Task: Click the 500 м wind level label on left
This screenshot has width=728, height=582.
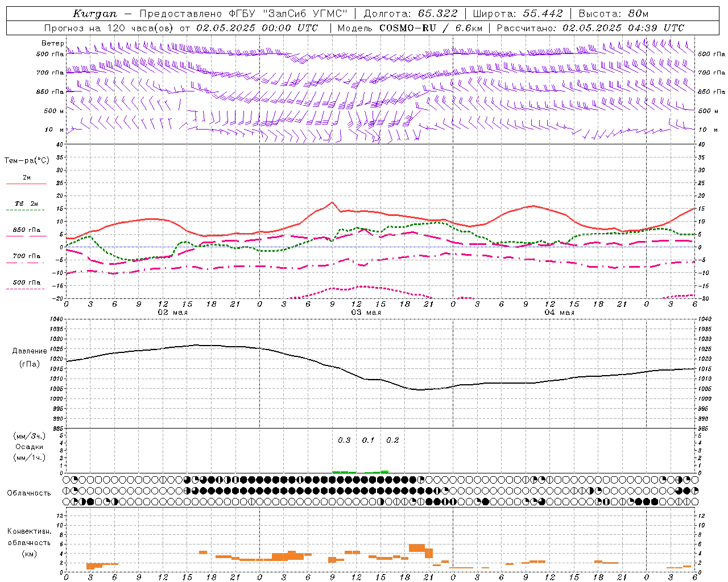Action: (x=53, y=111)
